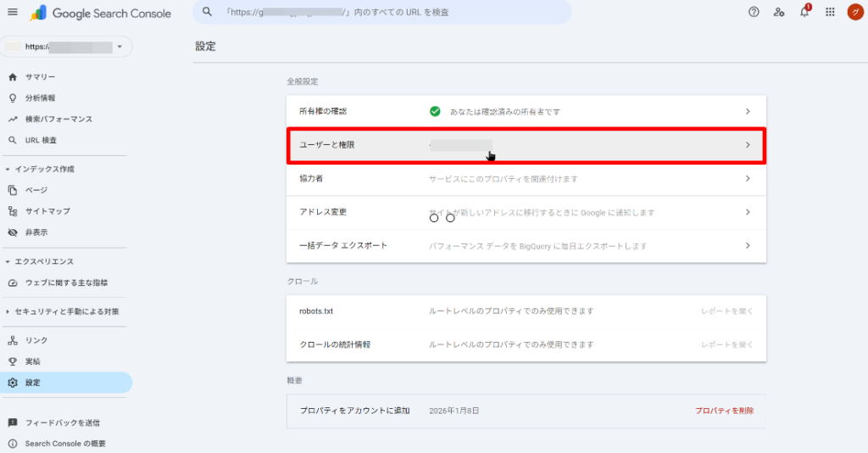Open ウェブに関する主な指標 in the sidebar
This screenshot has height=453, width=868.
click(66, 282)
